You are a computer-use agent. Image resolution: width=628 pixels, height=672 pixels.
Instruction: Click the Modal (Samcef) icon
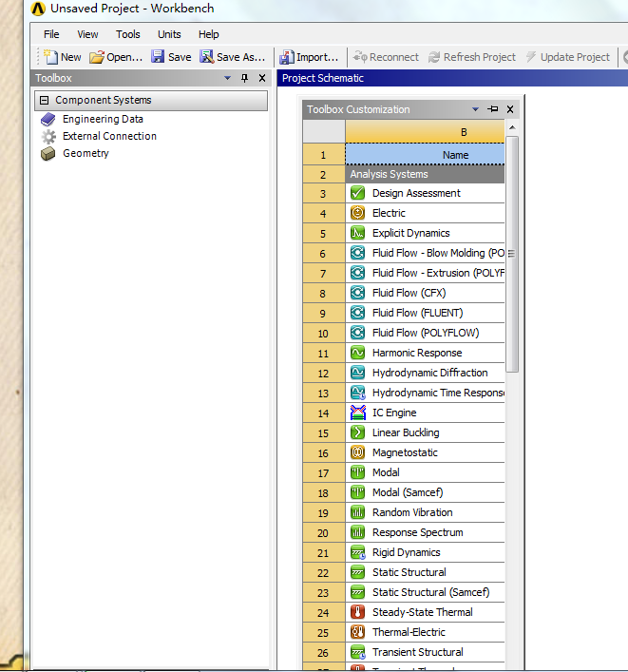point(357,492)
